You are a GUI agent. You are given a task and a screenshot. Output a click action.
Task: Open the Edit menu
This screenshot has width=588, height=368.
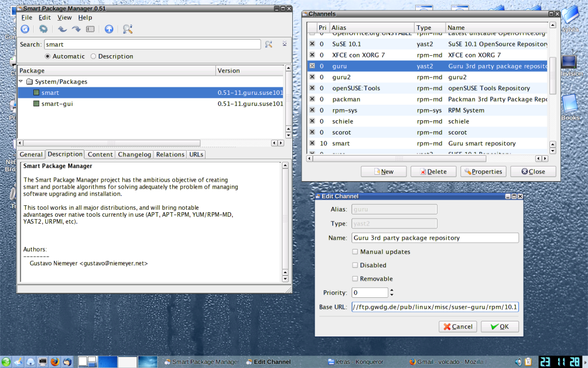(x=45, y=18)
